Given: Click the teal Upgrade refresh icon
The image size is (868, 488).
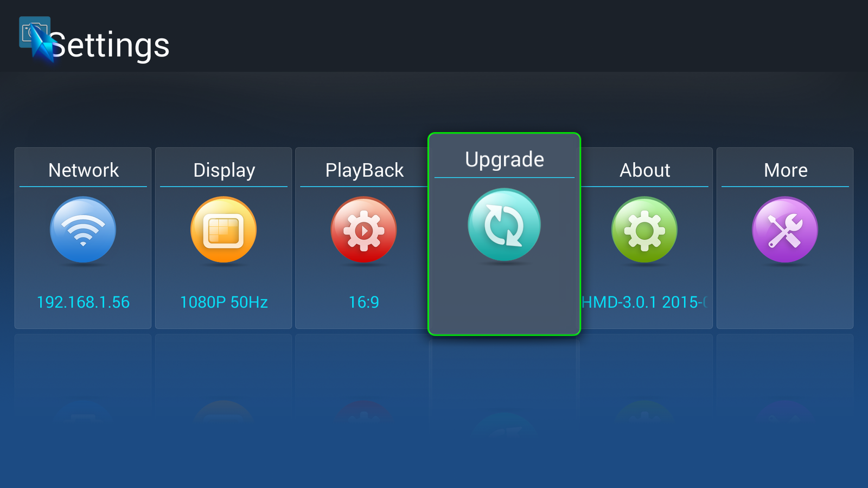Looking at the screenshot, I should (504, 224).
